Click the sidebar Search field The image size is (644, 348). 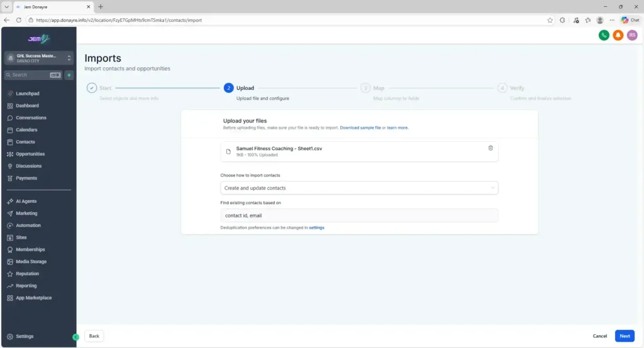pyautogui.click(x=33, y=75)
